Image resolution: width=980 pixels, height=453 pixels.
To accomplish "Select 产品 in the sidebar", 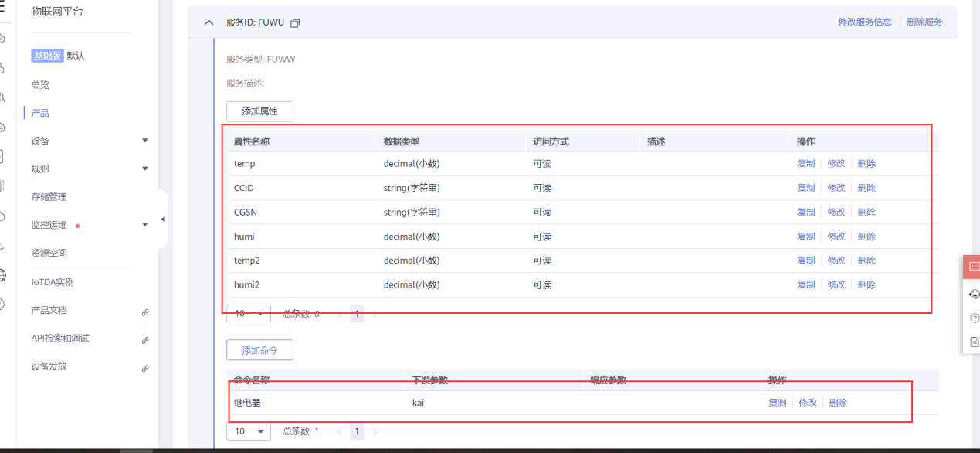I will 40,113.
